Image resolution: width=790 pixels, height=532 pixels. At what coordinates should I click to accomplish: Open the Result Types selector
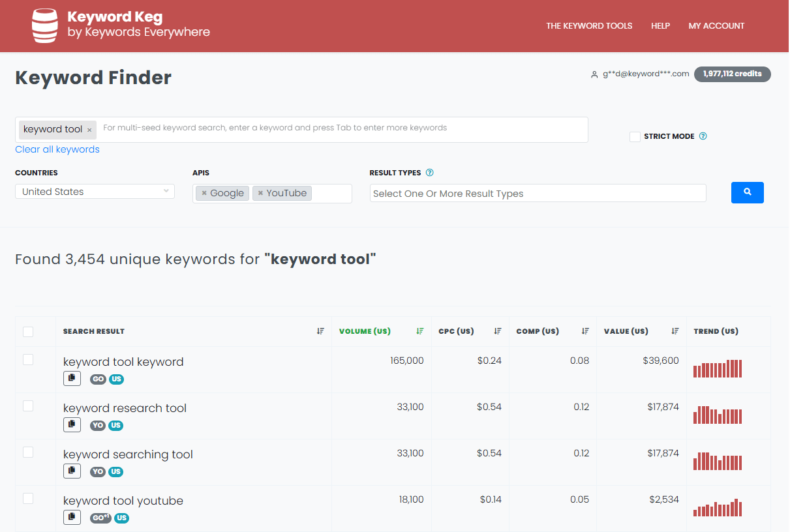click(538, 193)
